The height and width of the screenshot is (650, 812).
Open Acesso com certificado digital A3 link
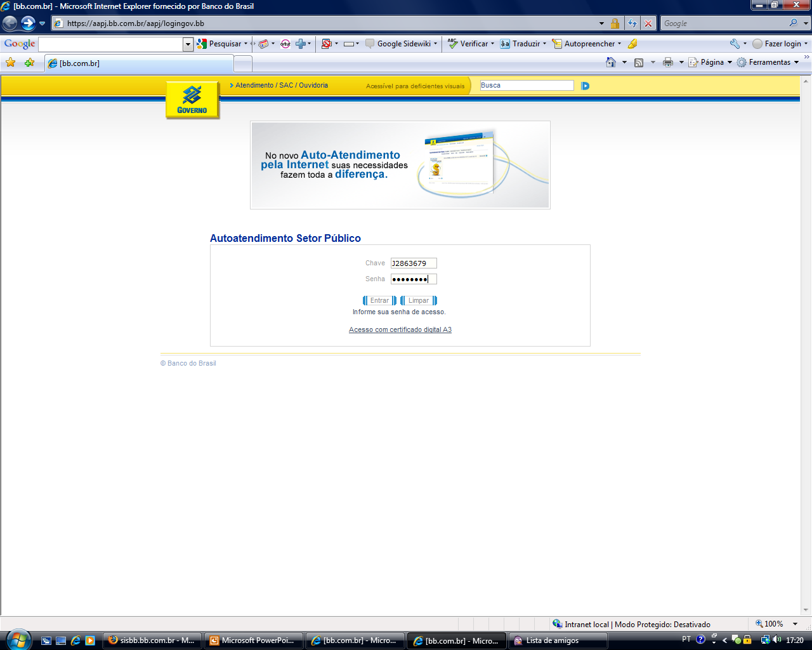(x=400, y=330)
